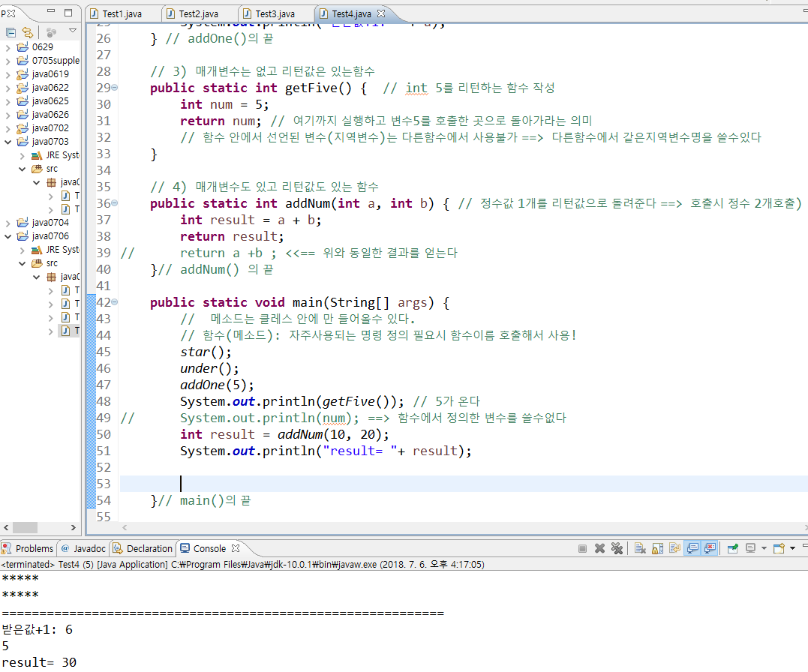Screen dimensions: 808x672
Task: Remove all terminated launches
Action: pyautogui.click(x=617, y=548)
